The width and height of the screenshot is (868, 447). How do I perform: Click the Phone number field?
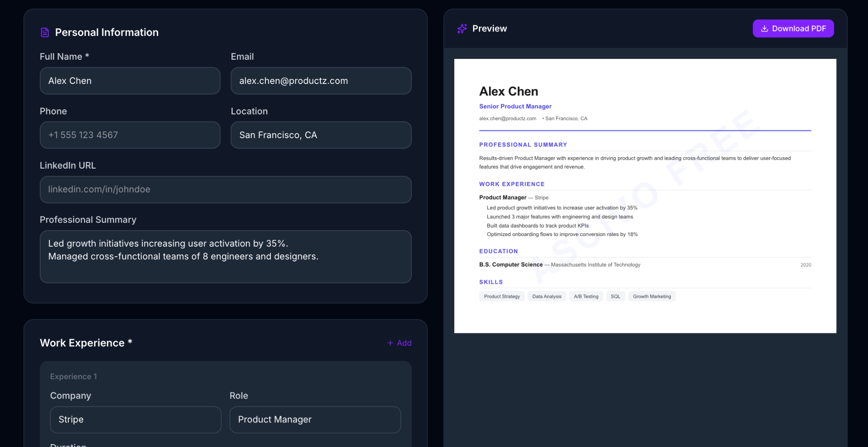[x=130, y=135]
